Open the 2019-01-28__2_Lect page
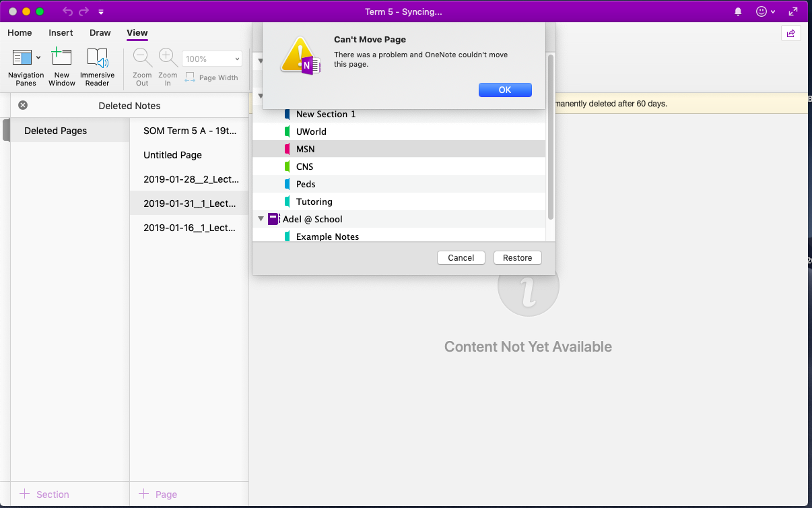This screenshot has width=812, height=508. [x=189, y=179]
